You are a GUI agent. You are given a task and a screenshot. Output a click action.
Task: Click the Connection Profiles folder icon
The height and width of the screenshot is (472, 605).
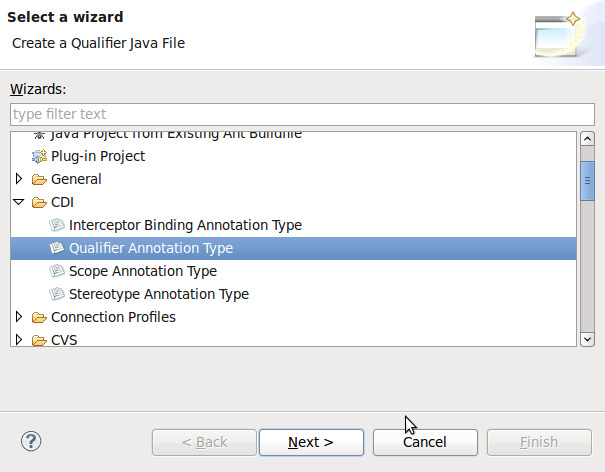coord(39,317)
